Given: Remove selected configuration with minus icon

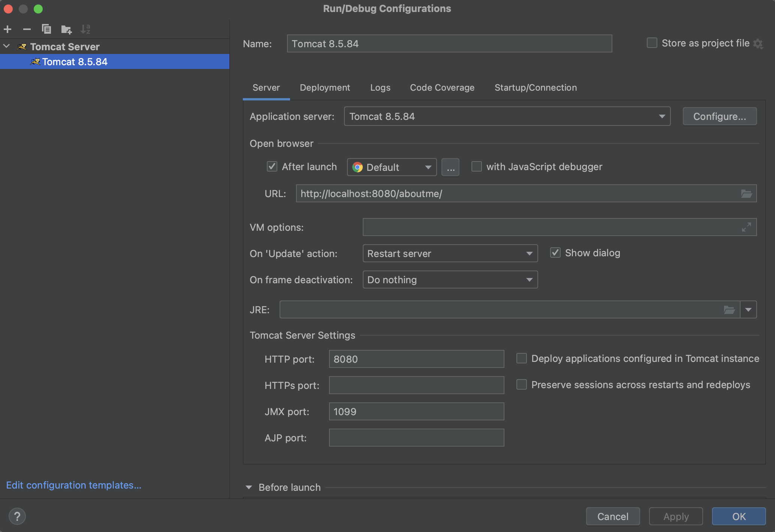Looking at the screenshot, I should 27,29.
